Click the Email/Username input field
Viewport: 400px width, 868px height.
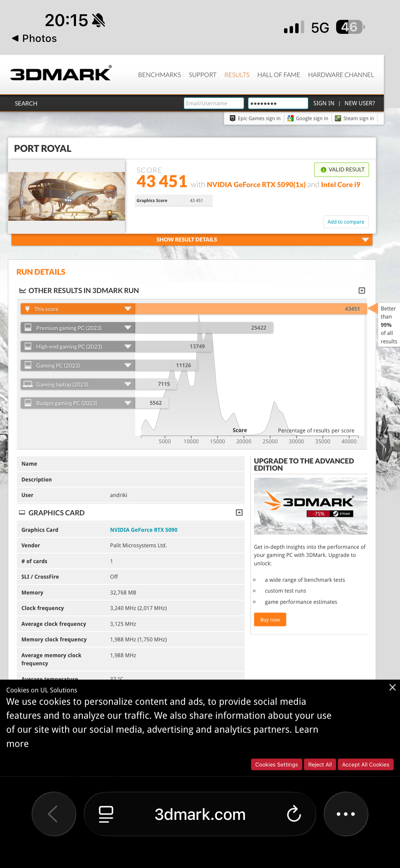[x=213, y=103]
